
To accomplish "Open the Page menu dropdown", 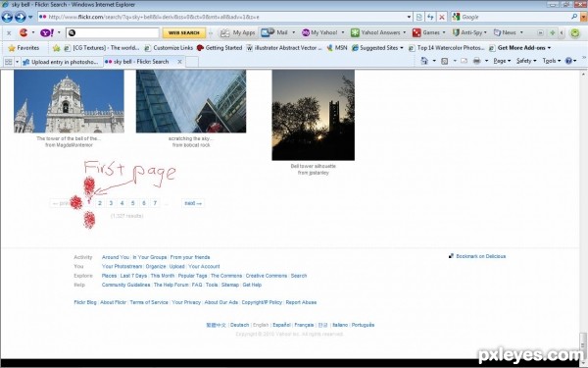I will click(x=502, y=61).
